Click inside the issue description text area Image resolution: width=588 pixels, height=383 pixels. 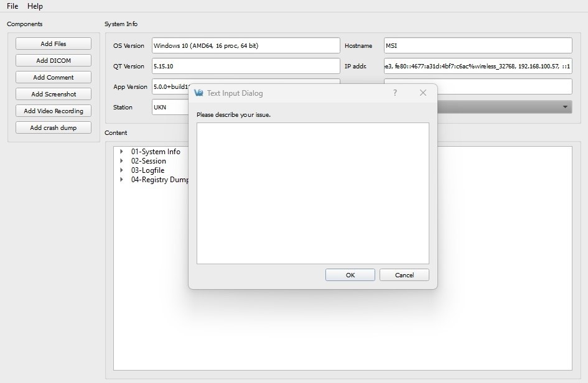pyautogui.click(x=312, y=193)
